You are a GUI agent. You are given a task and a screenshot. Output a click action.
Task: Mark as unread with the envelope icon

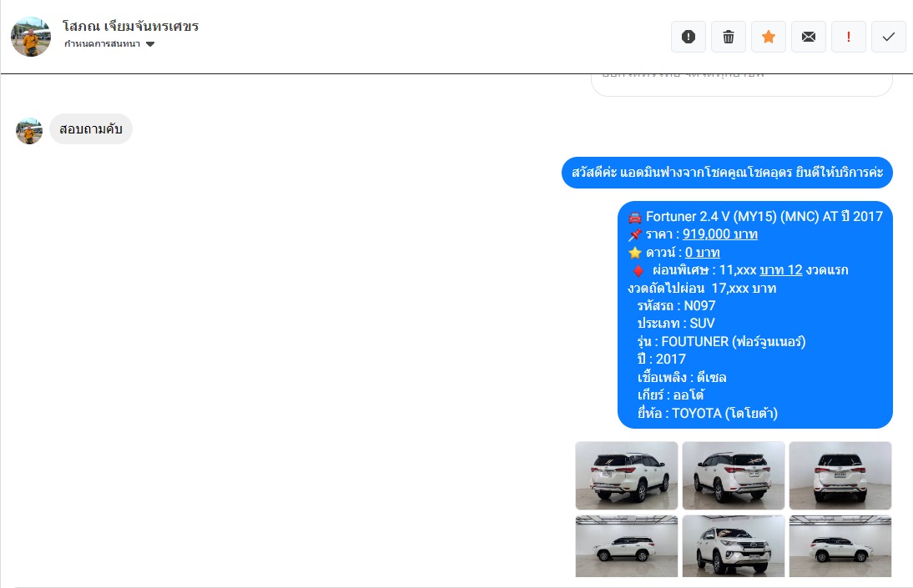809,37
